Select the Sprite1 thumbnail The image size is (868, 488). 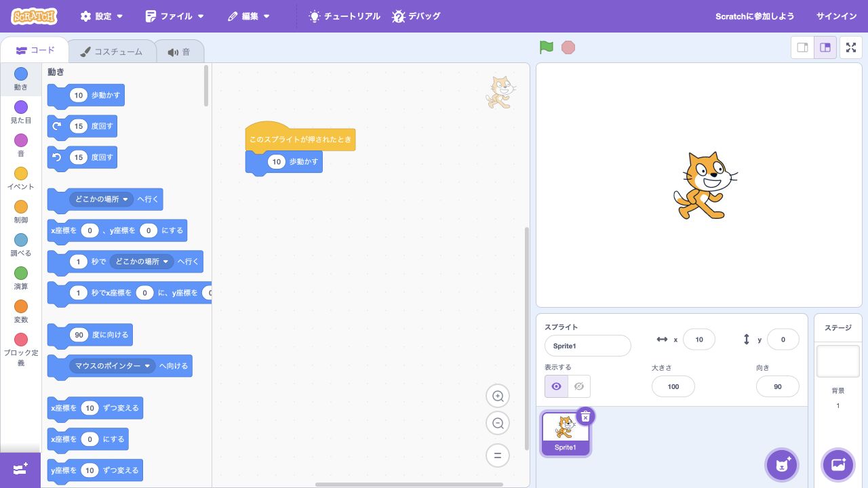[x=566, y=434]
